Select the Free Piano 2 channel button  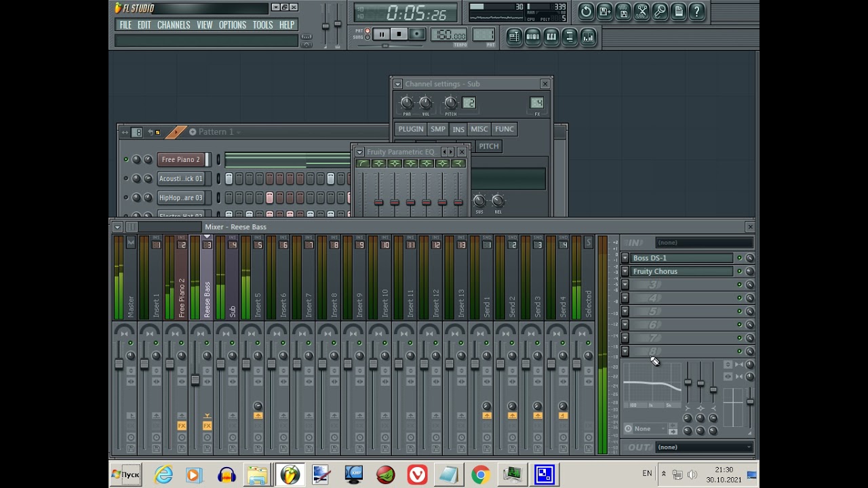coord(180,159)
